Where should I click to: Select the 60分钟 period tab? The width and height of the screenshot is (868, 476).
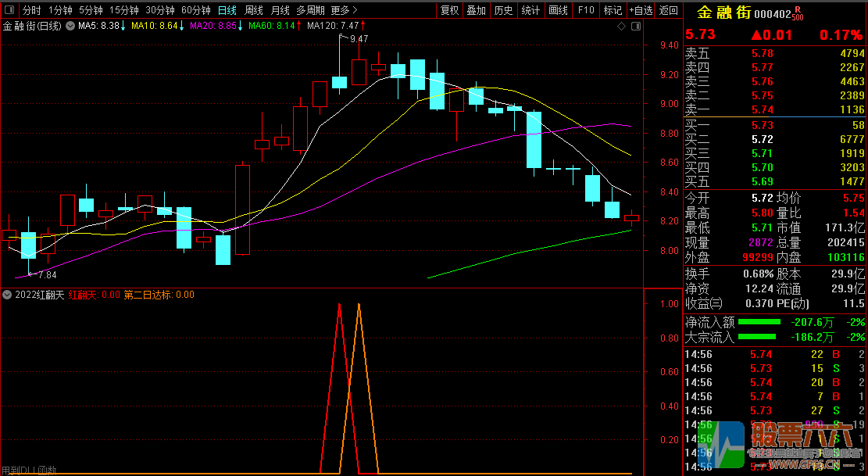click(195, 10)
